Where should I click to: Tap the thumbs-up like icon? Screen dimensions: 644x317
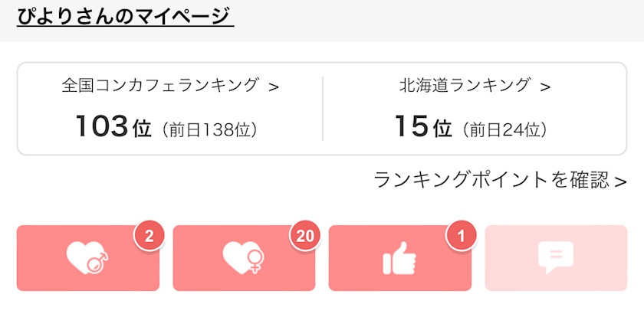399,259
